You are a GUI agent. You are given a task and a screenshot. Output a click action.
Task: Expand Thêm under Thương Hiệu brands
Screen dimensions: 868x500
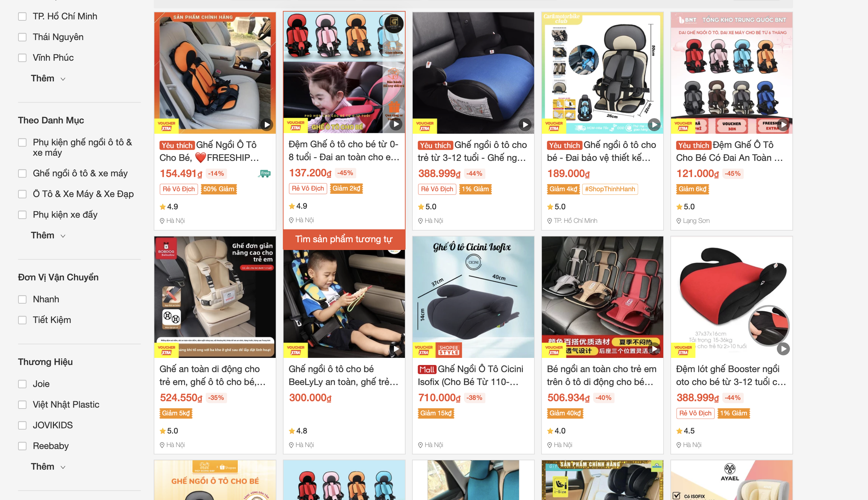(48, 466)
